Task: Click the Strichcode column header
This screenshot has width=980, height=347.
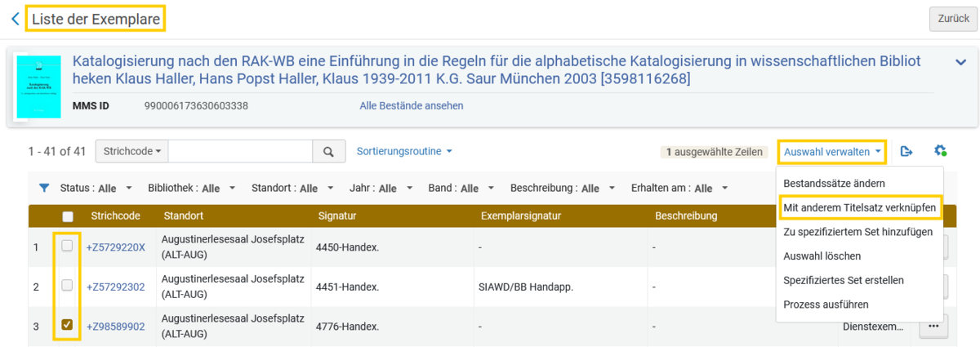Action: point(116,216)
